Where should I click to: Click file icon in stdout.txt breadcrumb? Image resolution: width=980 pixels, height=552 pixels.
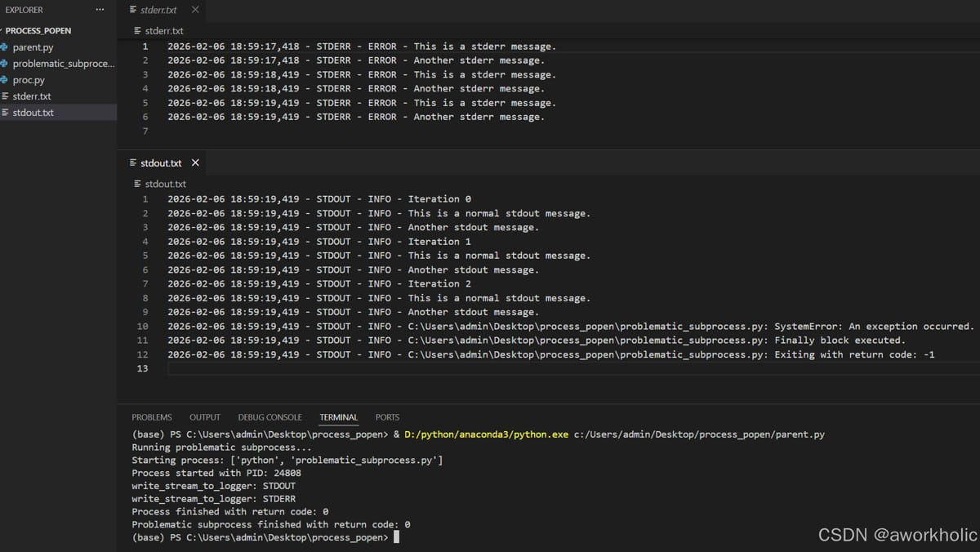137,185
